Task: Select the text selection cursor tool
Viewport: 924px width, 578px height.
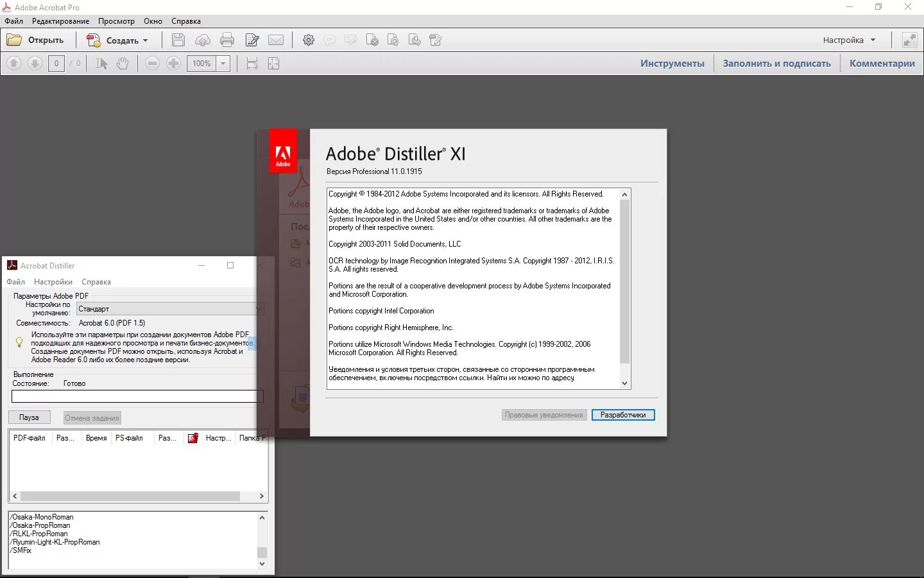Action: [101, 64]
